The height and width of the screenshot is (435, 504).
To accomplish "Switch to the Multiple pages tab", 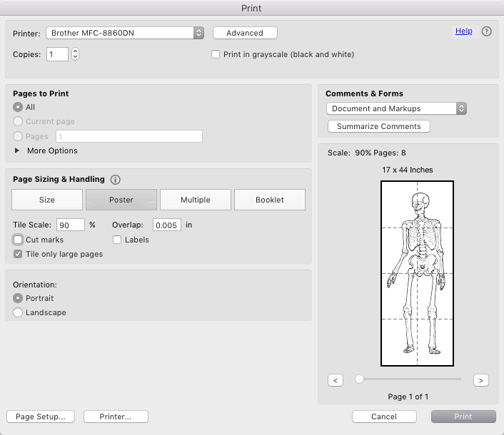I will point(196,200).
